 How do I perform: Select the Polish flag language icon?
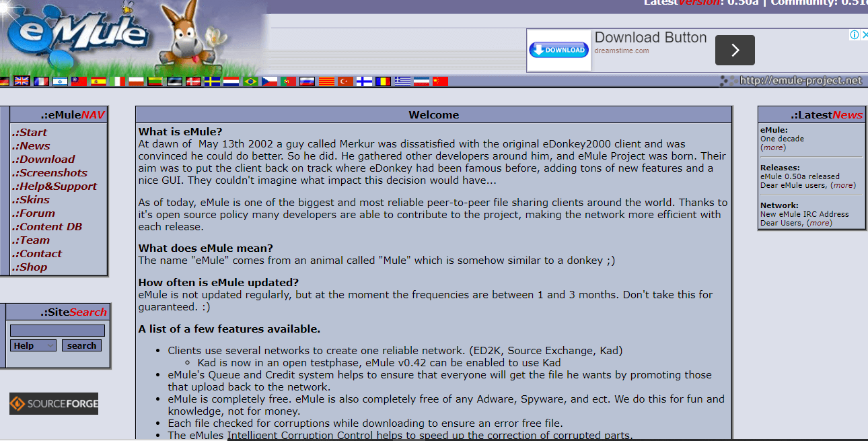tap(136, 81)
